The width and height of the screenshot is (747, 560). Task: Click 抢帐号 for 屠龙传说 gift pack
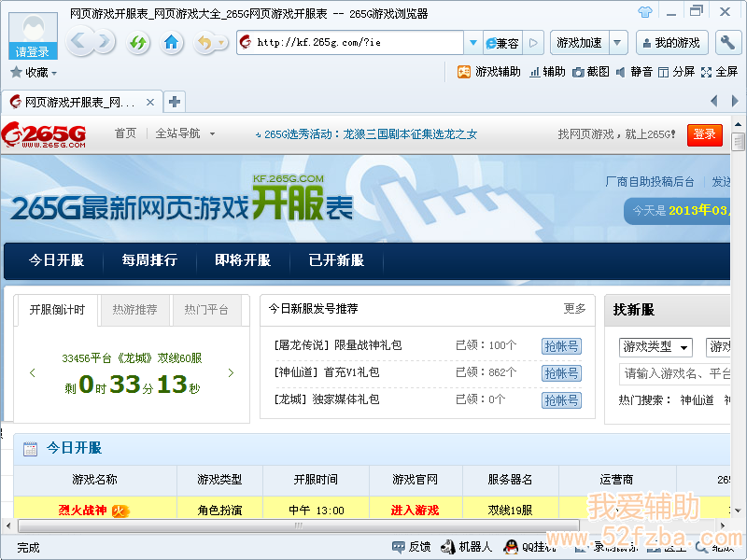tap(561, 346)
